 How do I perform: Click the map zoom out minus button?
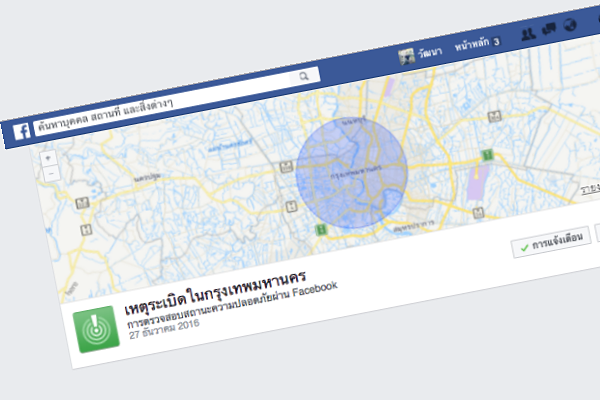tap(51, 173)
